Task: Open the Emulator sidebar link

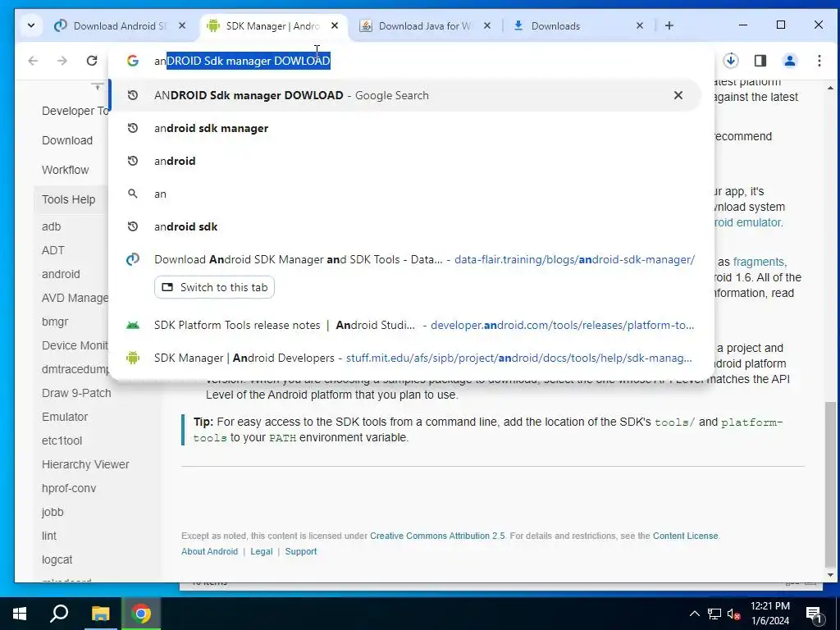Action: tap(64, 417)
